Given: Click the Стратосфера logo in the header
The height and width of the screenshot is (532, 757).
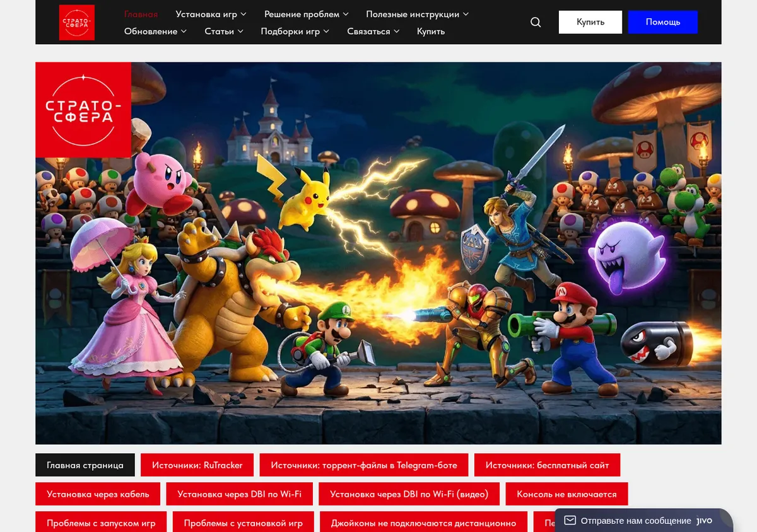Looking at the screenshot, I should point(77,22).
